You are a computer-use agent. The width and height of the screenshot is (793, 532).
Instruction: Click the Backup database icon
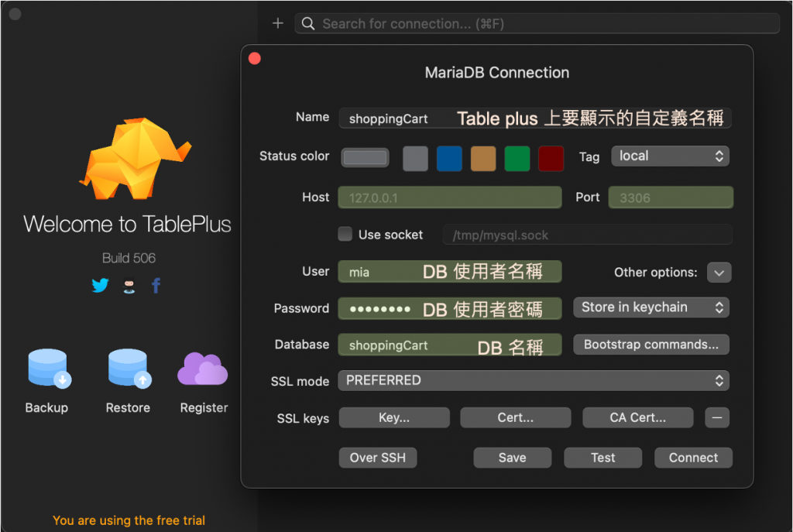(x=49, y=368)
